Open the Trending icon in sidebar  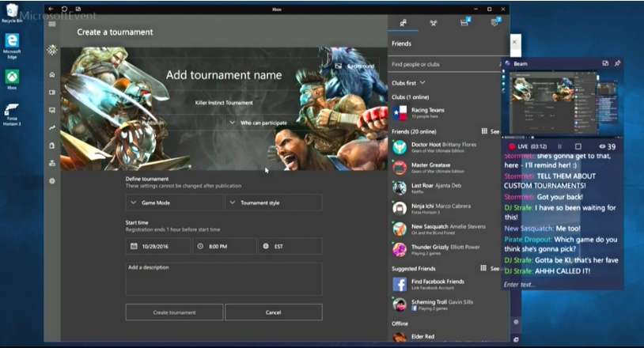(x=52, y=127)
